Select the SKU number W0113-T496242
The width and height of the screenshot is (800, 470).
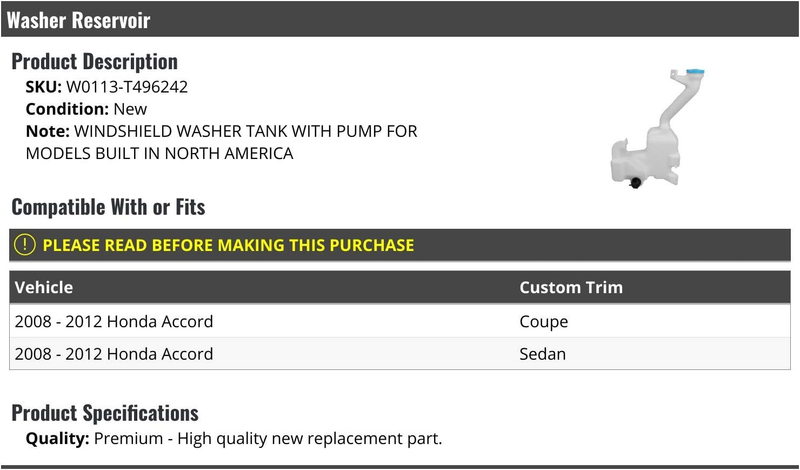tap(127, 87)
